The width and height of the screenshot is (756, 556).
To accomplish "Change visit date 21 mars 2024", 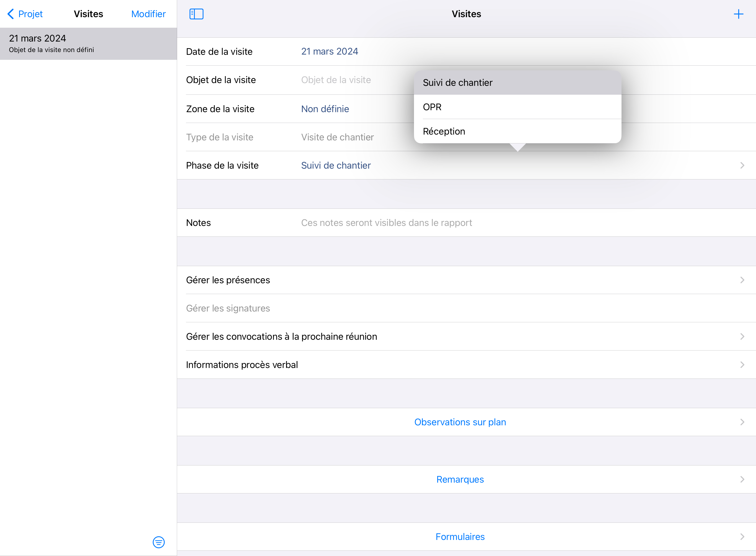I will (x=330, y=52).
